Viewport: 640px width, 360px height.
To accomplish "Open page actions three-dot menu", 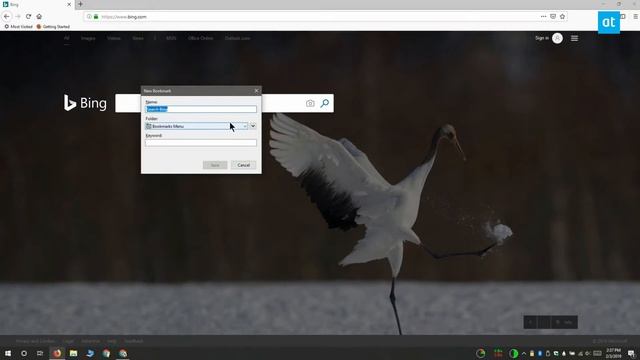I will click(x=543, y=16).
